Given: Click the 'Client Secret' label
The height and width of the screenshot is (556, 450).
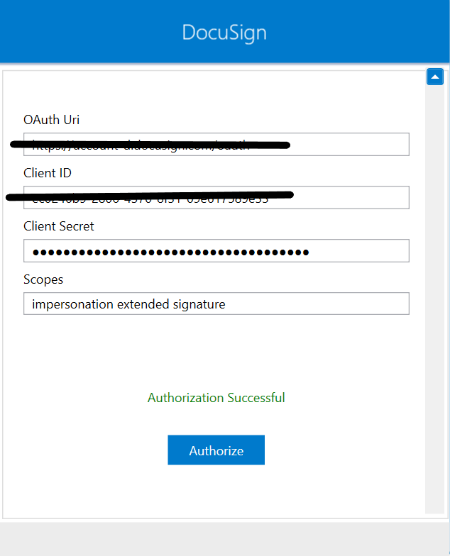Looking at the screenshot, I should 59,226.
